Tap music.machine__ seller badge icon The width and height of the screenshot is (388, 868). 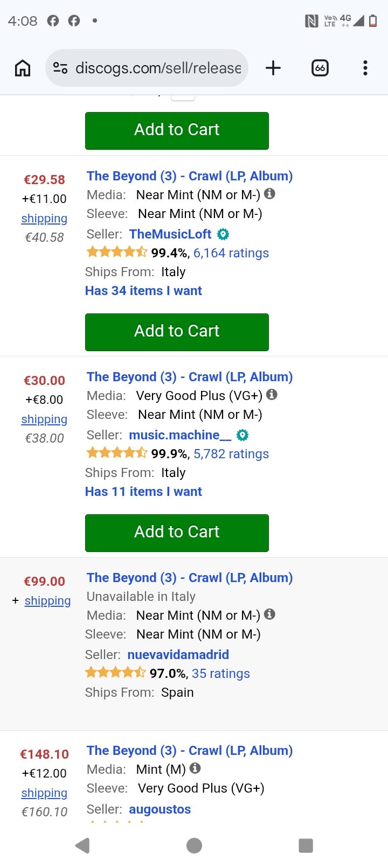[x=242, y=435]
